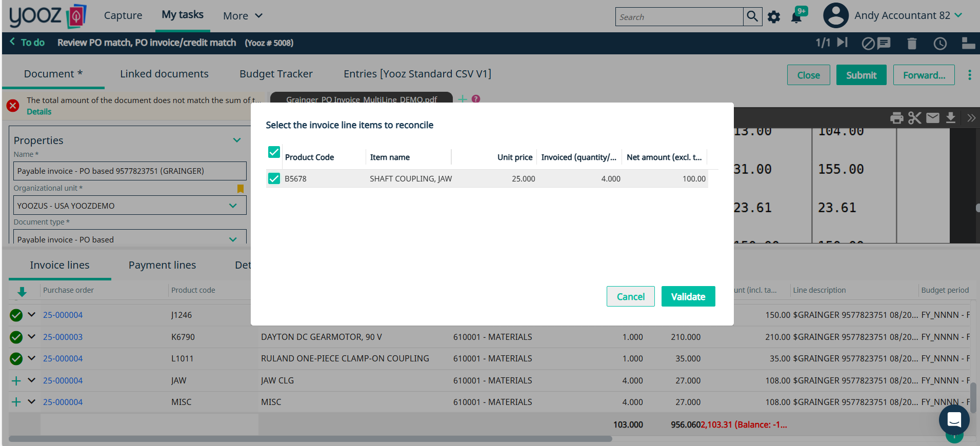Click the green check on the L1011 row
This screenshot has height=446, width=980.
(x=16, y=359)
